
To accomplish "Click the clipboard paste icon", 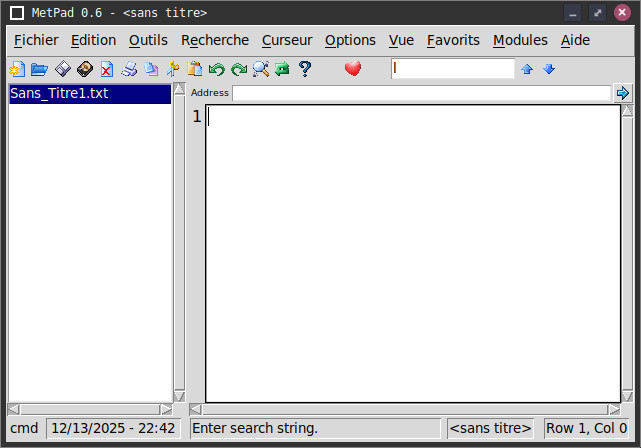I will [195, 69].
